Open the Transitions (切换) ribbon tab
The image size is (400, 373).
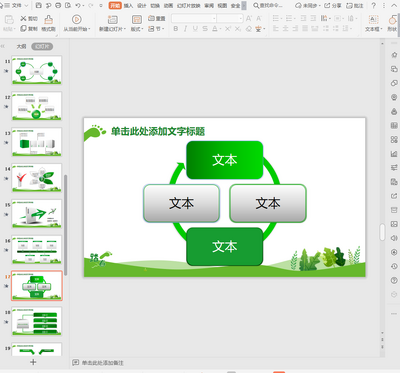coord(155,6)
